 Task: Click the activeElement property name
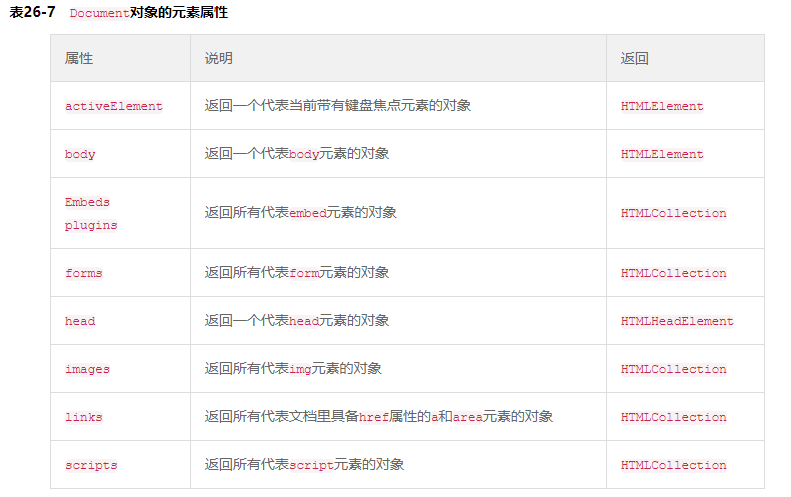coord(114,106)
